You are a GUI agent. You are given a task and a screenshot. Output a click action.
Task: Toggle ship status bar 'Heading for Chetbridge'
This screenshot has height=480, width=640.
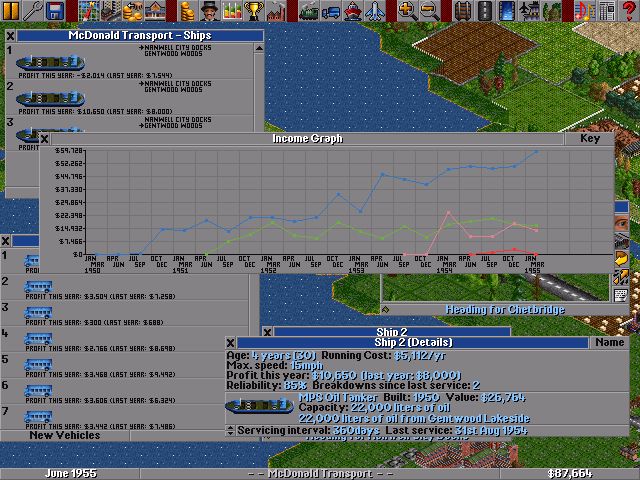point(504,310)
